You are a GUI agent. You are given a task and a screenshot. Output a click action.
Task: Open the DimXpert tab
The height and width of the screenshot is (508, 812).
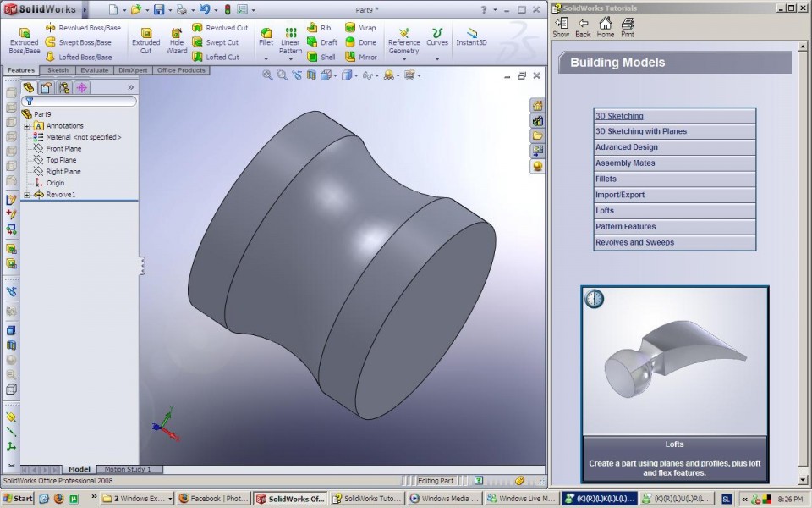[133, 70]
